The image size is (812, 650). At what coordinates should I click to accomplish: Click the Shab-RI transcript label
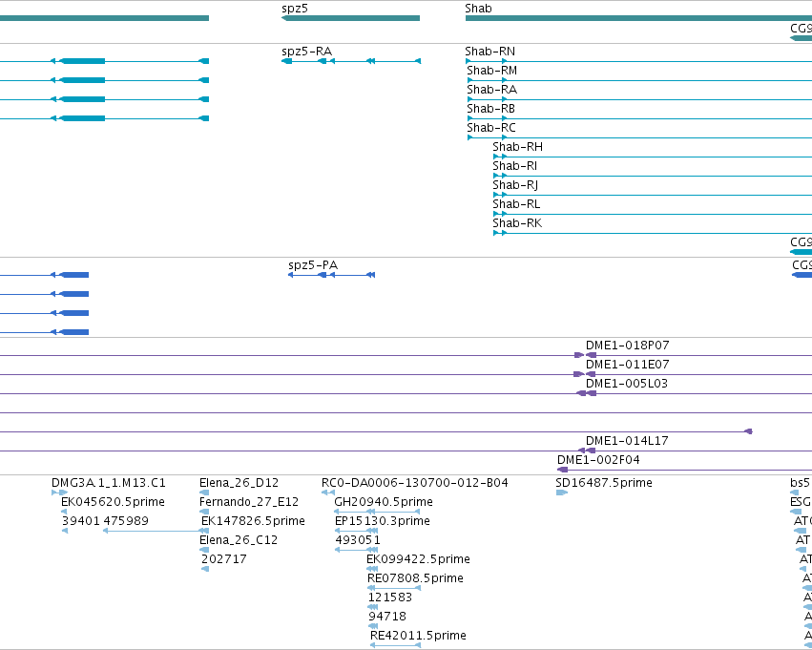(514, 166)
